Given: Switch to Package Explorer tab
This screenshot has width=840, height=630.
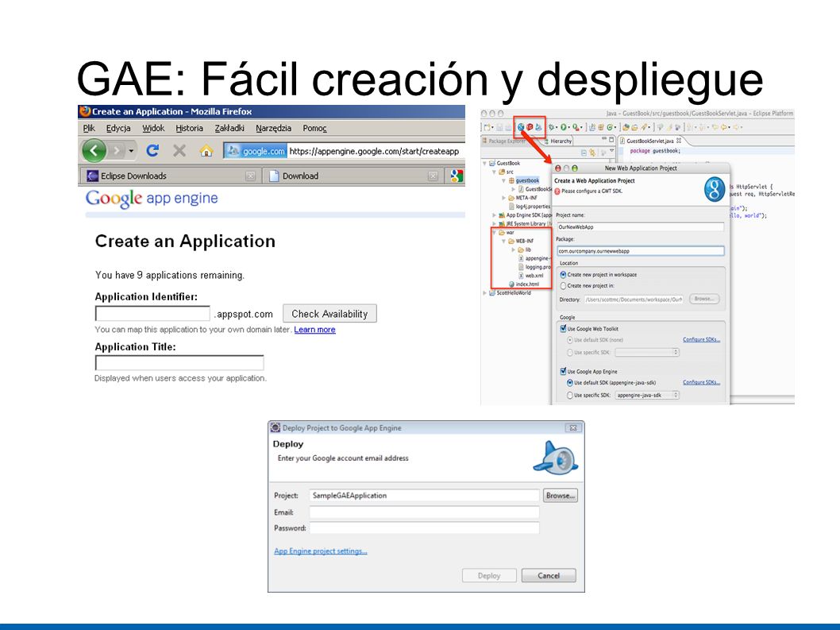Looking at the screenshot, I should click(x=505, y=141).
